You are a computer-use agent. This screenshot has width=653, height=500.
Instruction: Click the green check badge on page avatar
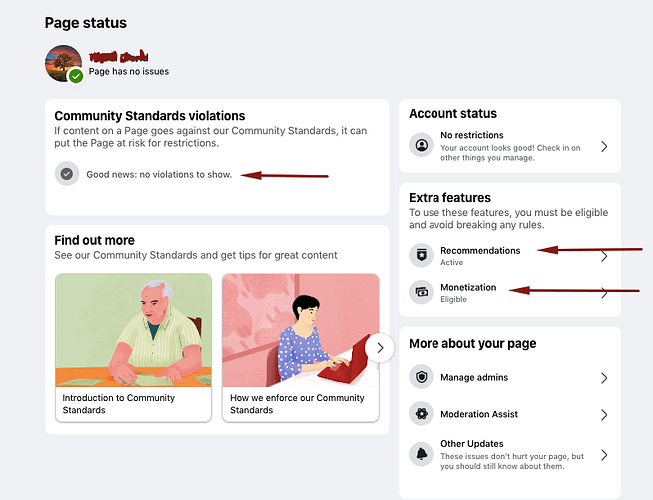pyautogui.click(x=76, y=76)
